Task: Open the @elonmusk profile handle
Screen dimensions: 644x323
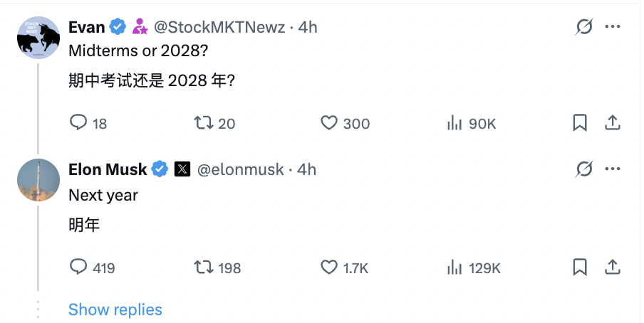Action: click(240, 169)
